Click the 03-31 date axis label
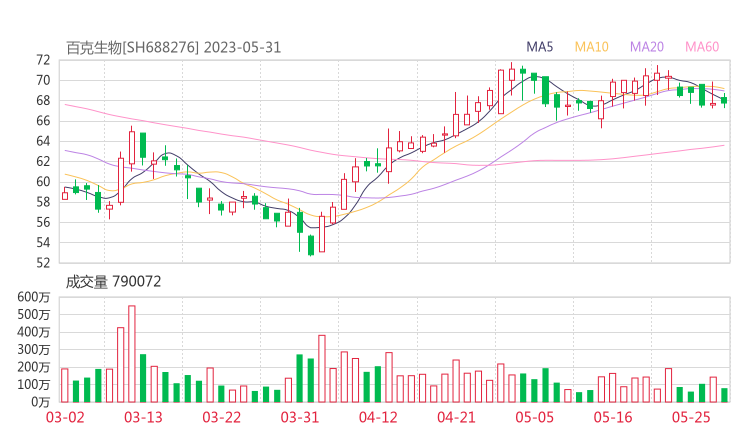Image resolution: width=740 pixels, height=440 pixels. (x=300, y=417)
